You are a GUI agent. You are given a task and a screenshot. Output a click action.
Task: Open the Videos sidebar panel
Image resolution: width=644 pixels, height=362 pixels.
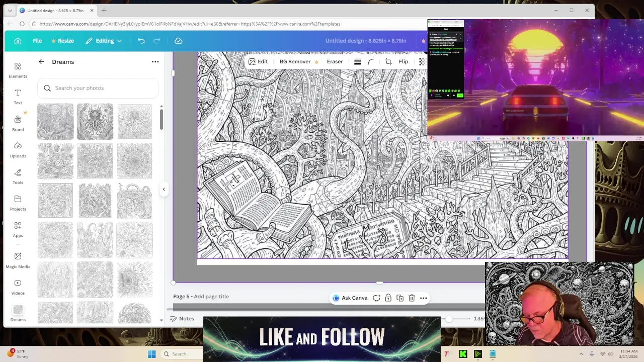click(18, 287)
